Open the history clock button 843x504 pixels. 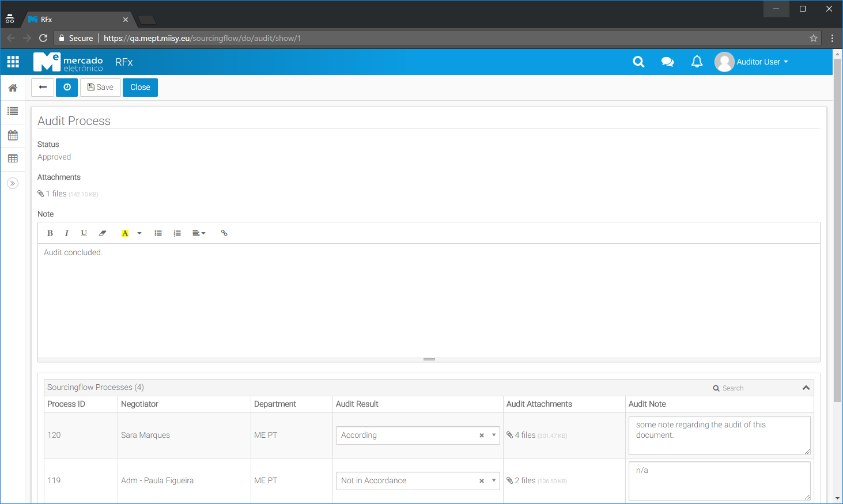pos(67,88)
